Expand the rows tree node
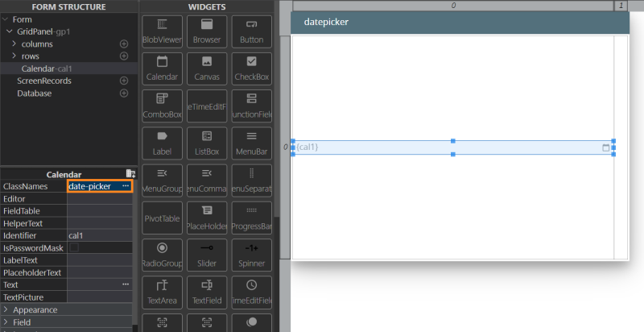The height and width of the screenshot is (332, 644). click(14, 56)
